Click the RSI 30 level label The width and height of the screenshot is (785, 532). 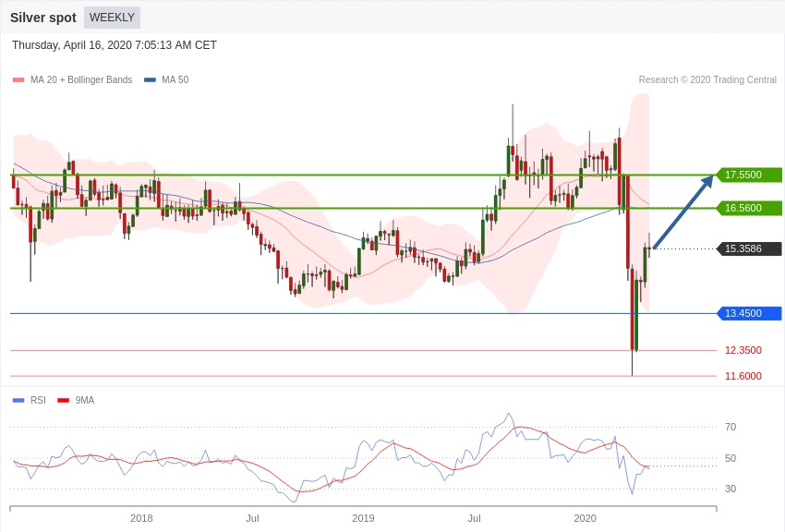pos(731,489)
